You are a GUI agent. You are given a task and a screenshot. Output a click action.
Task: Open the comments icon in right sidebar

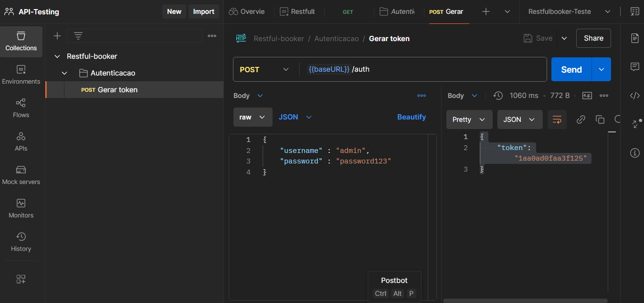pos(634,67)
